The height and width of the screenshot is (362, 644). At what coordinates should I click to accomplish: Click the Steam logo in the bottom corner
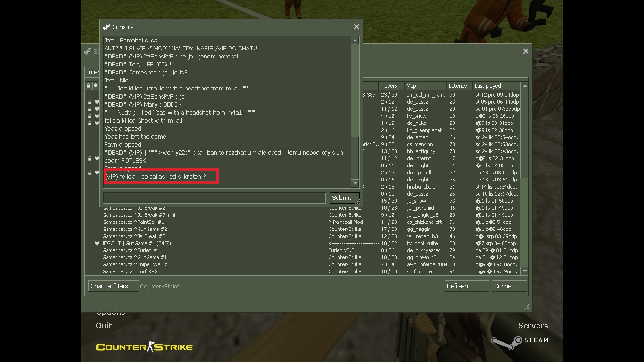[x=520, y=342]
